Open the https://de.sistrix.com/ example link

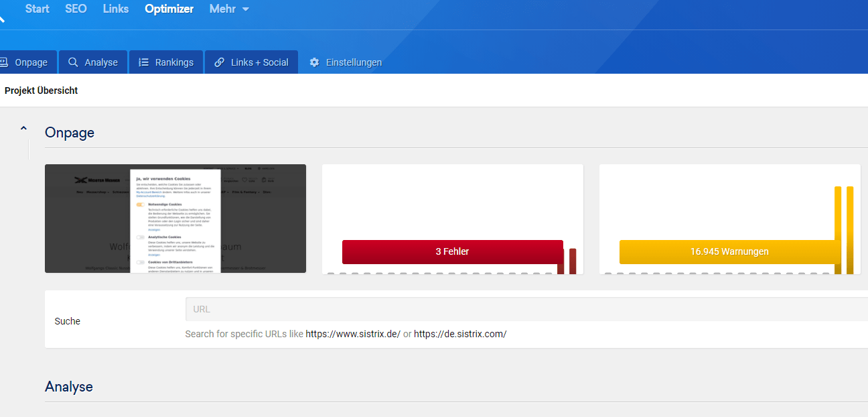coord(460,334)
